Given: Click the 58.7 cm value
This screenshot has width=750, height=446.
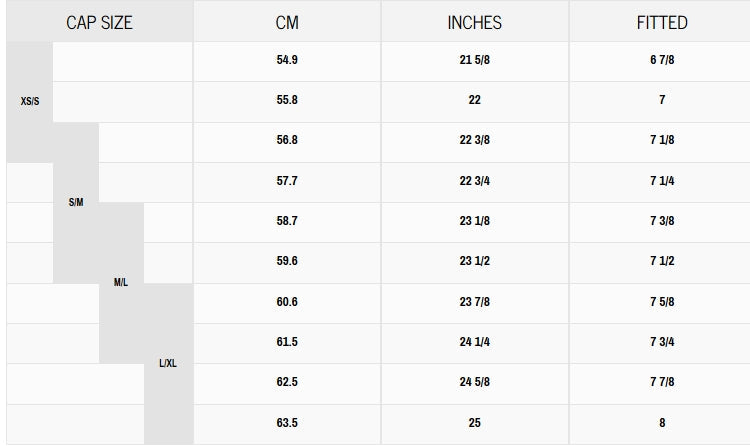Looking at the screenshot, I should click(287, 221).
